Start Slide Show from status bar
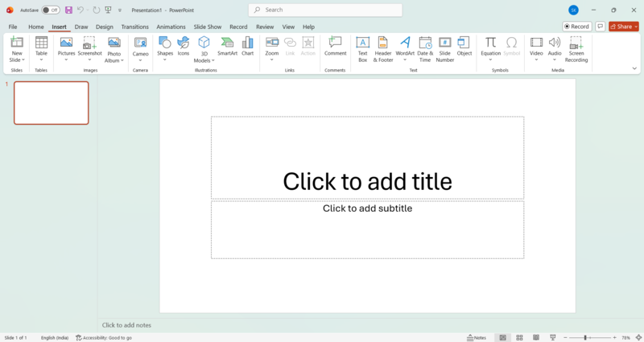 [553, 337]
